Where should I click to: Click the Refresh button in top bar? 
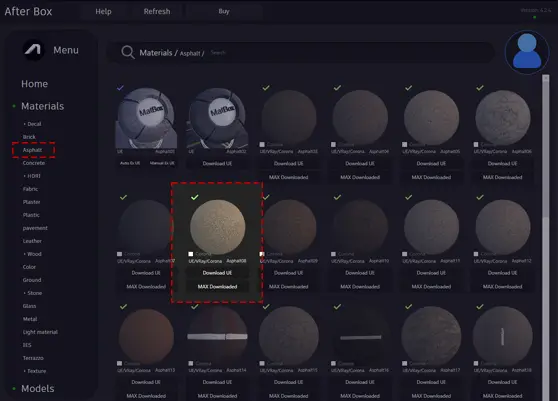coord(157,11)
